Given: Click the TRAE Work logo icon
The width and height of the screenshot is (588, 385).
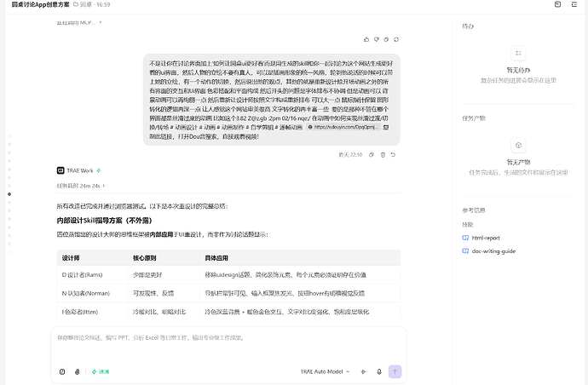Looking at the screenshot, I should (x=61, y=170).
